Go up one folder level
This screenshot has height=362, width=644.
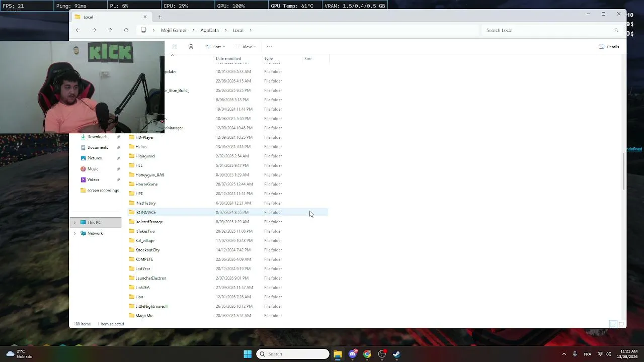coord(110,30)
